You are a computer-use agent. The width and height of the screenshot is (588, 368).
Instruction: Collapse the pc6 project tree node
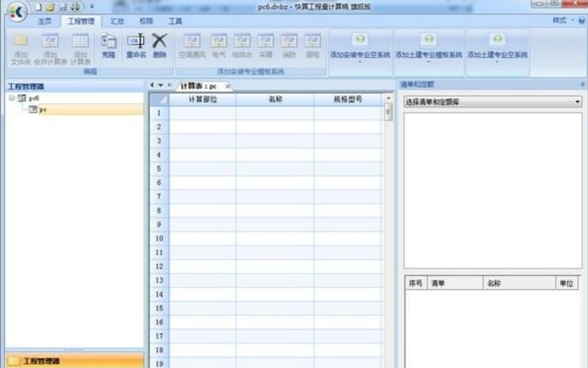(x=12, y=98)
